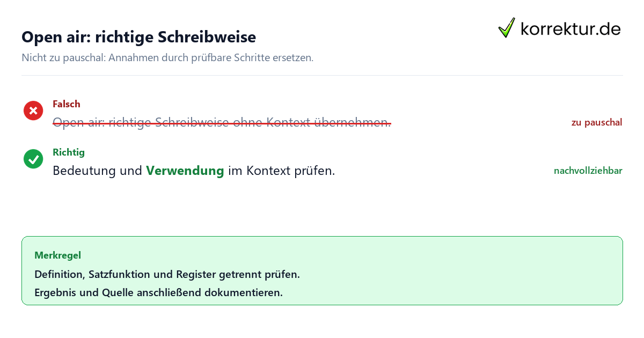Image resolution: width=644 pixels, height=338 pixels.
Task: Click the sentence 'Bedeutung und Verwendung im Kontext prüfen'
Action: tap(194, 171)
